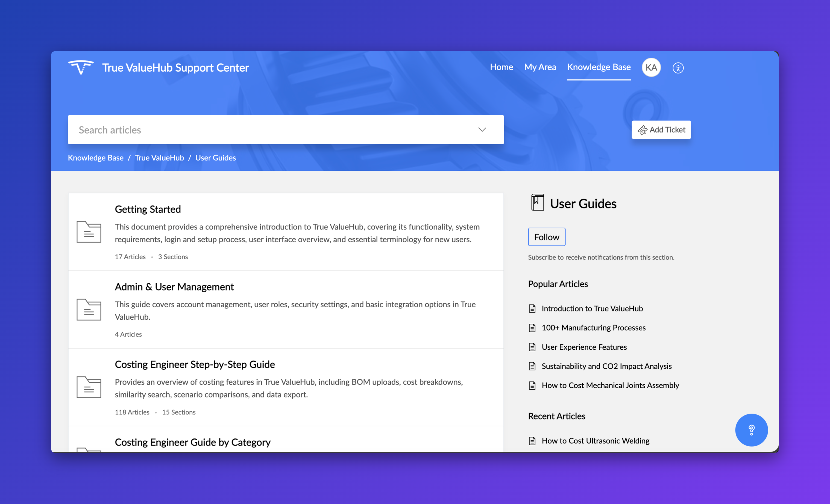Open How to Cost Ultrasonic Welding article
This screenshot has height=504, width=830.
(x=595, y=441)
